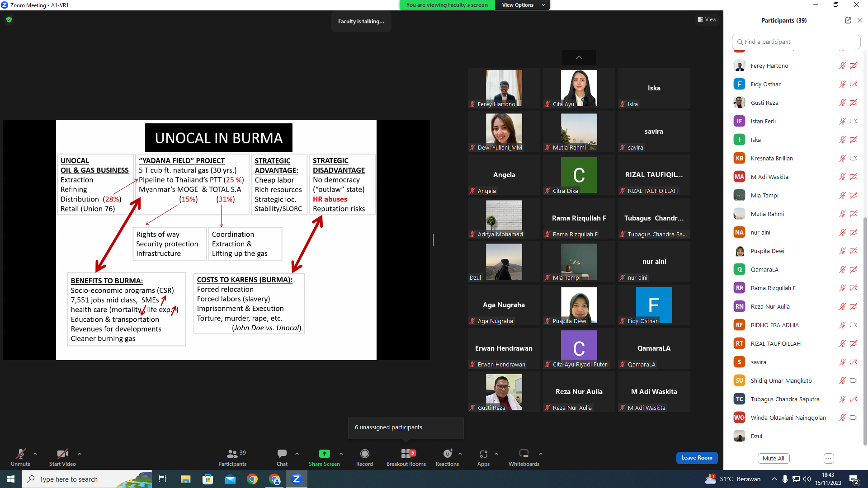This screenshot has height=488, width=868.
Task: Toggle Ferey Hartono's muted microphone icon
Action: tap(842, 66)
